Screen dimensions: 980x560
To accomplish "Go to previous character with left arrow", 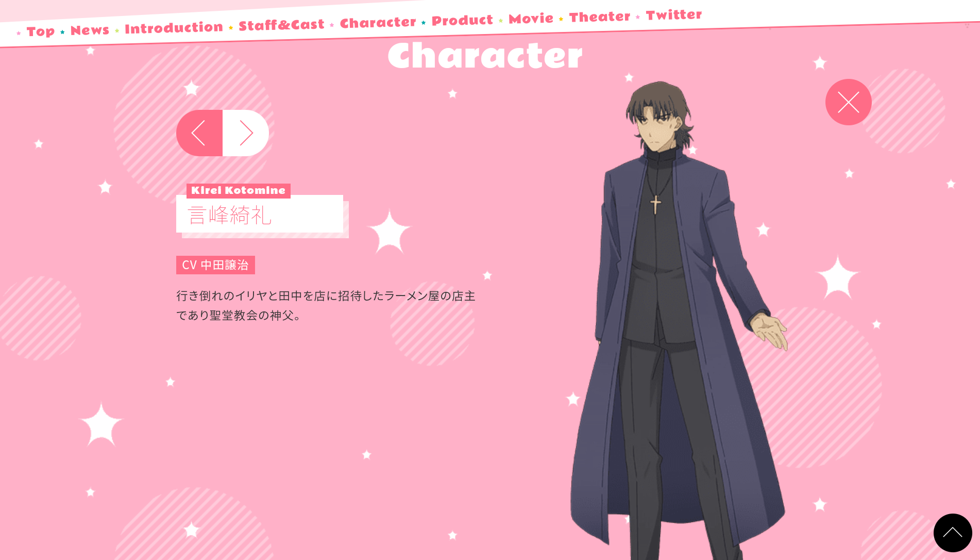I will pyautogui.click(x=199, y=133).
